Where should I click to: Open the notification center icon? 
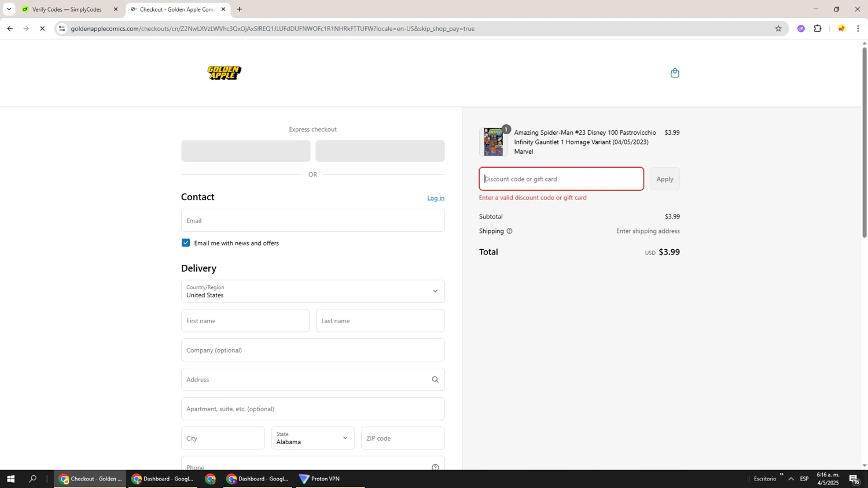(855, 479)
